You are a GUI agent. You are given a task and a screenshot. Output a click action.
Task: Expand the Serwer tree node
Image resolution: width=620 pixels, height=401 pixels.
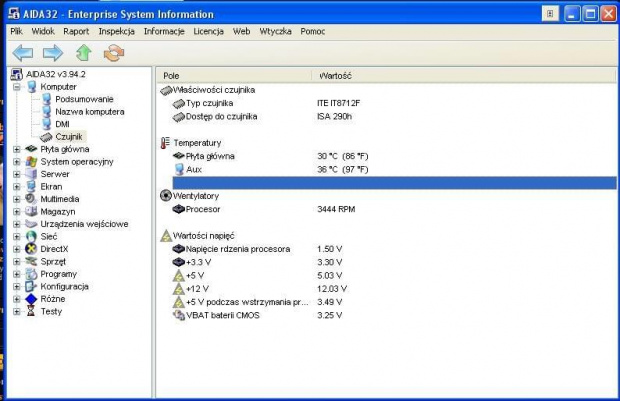pos(17,174)
